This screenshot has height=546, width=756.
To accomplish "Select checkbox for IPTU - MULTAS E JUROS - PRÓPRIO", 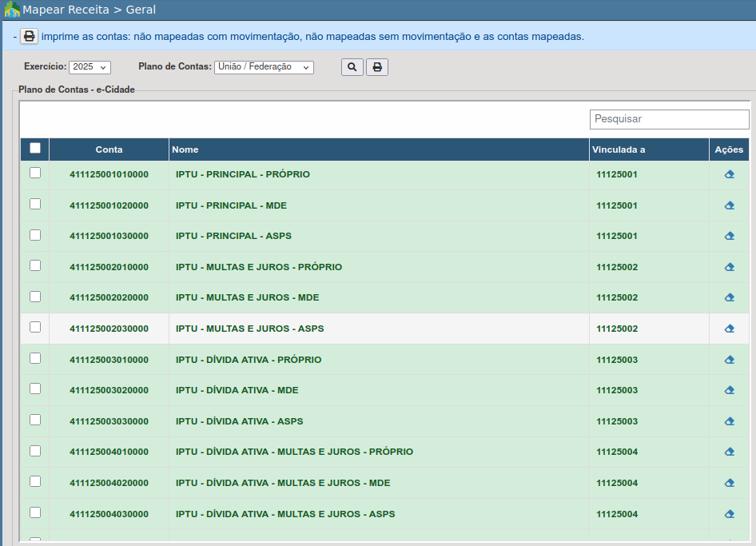I will tap(35, 265).
